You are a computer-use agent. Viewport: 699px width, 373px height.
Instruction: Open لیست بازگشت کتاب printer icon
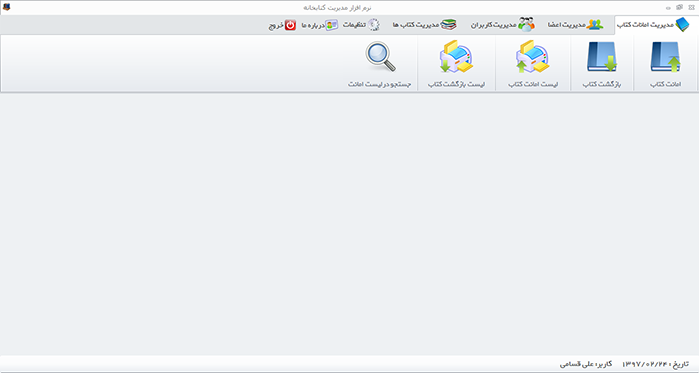click(x=456, y=57)
